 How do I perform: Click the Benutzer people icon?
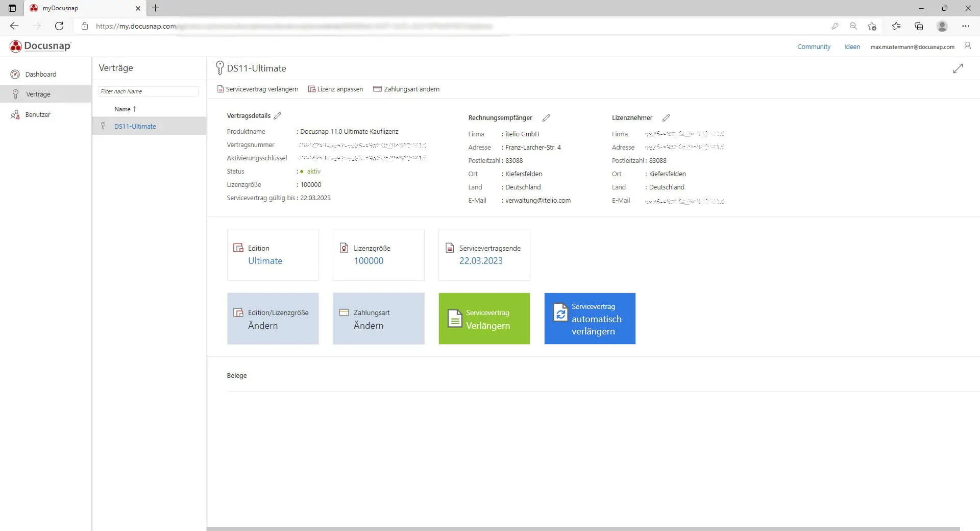tap(15, 115)
